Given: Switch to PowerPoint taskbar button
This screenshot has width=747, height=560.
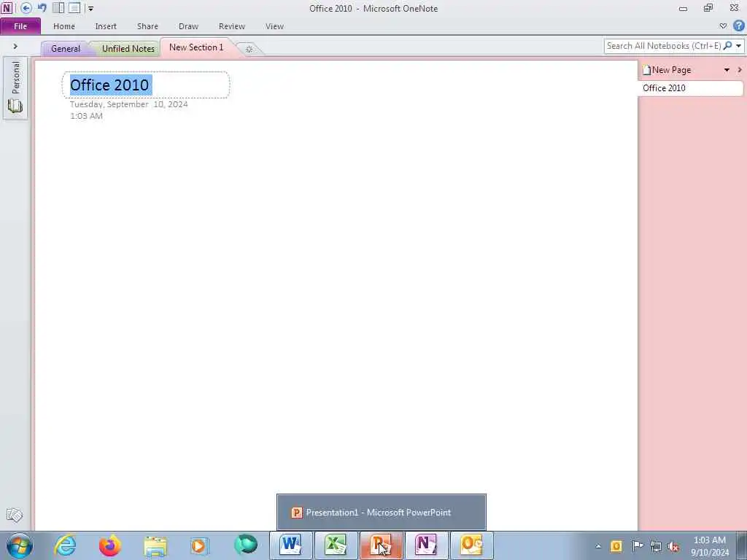Looking at the screenshot, I should point(381,545).
